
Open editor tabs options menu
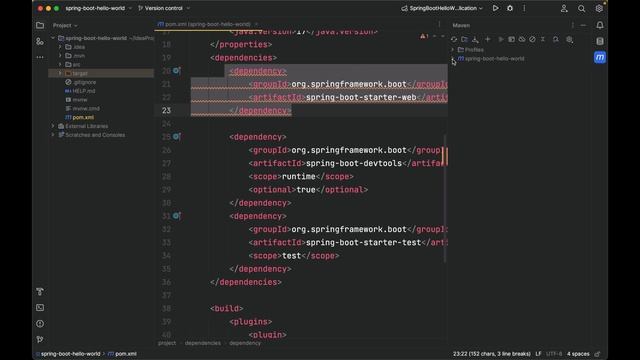coord(439,24)
